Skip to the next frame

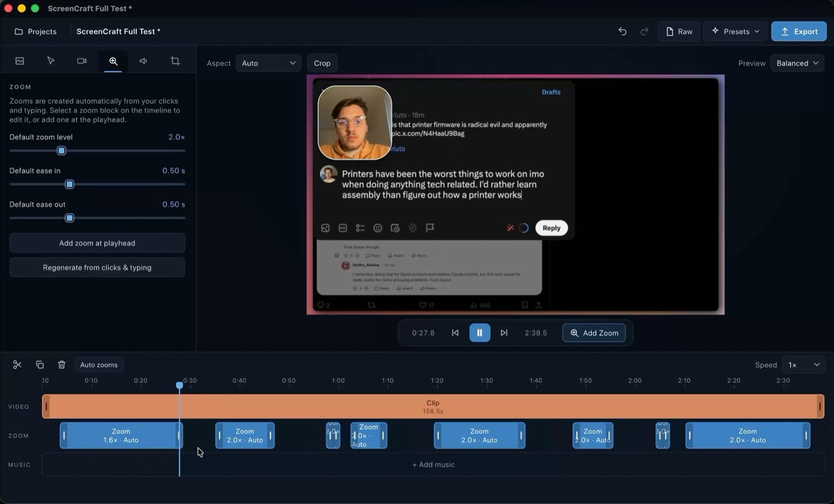504,333
